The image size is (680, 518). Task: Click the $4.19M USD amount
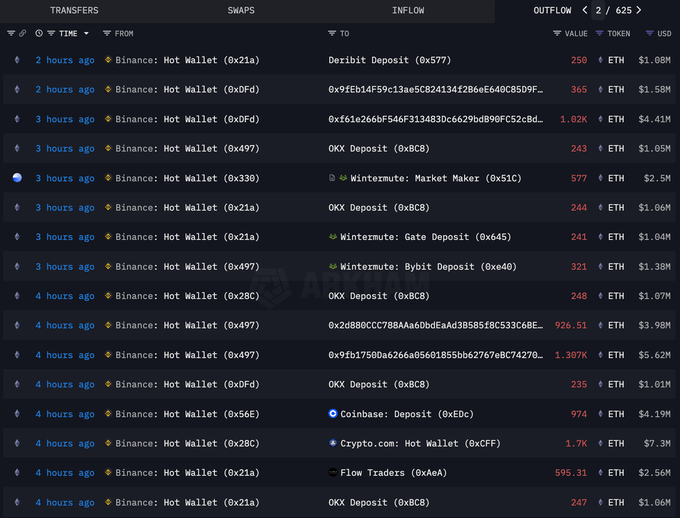click(x=654, y=414)
